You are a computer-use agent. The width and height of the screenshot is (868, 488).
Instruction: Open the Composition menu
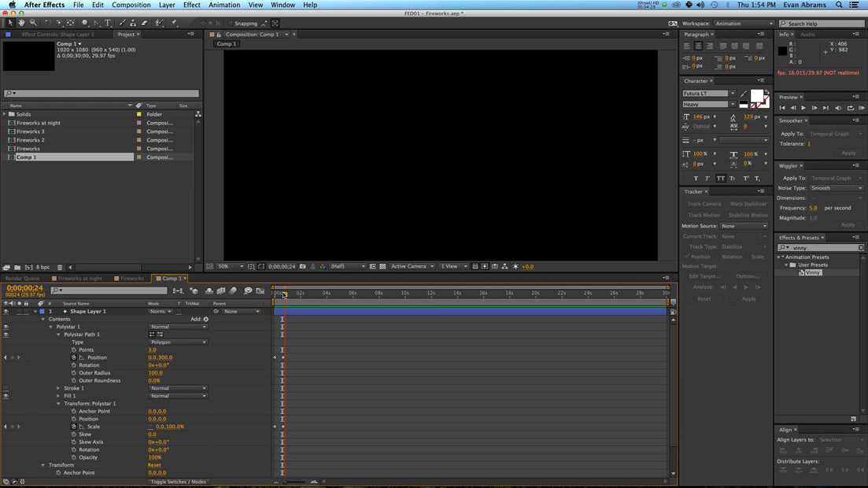pos(131,5)
